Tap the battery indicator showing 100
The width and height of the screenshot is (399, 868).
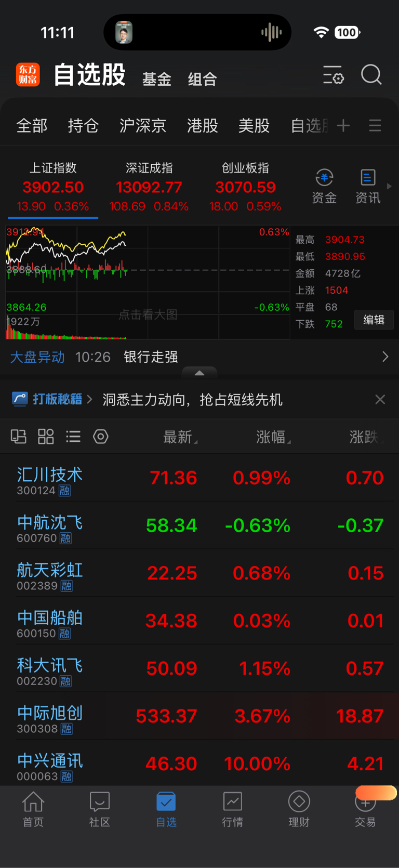[x=348, y=33]
